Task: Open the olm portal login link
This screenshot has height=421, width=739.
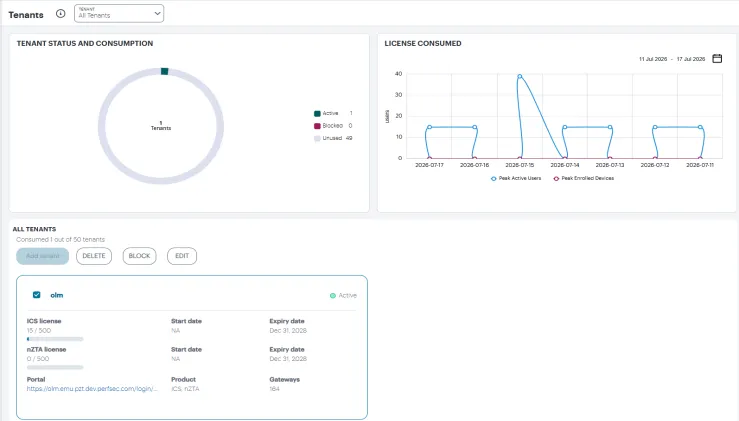Action: point(92,388)
